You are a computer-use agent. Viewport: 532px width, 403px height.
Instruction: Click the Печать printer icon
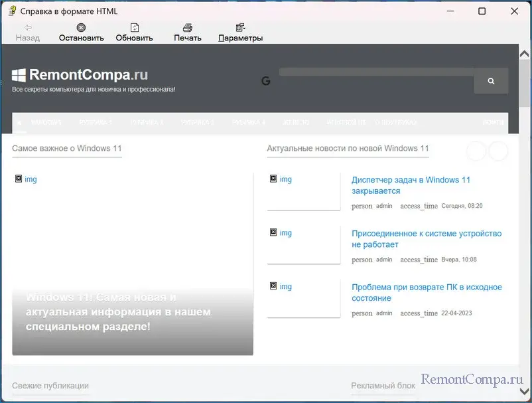point(188,27)
